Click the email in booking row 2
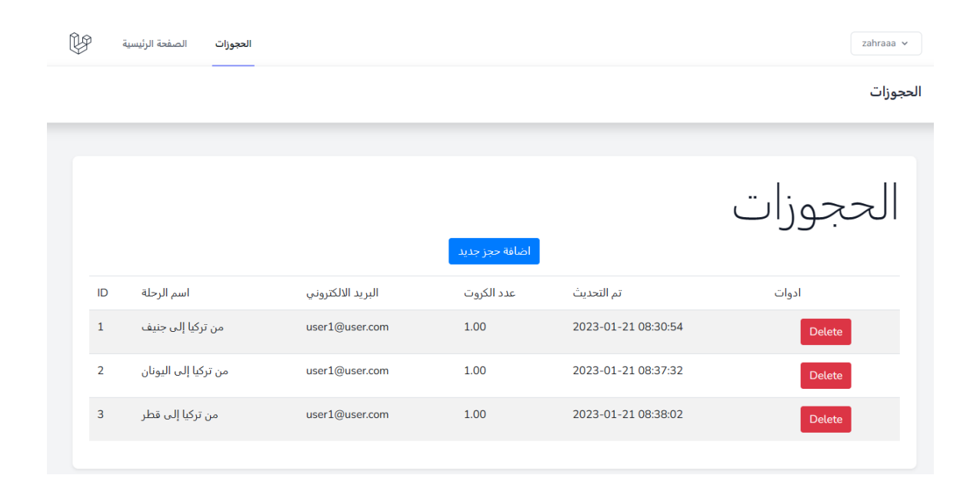The image size is (980, 492). [x=347, y=371]
